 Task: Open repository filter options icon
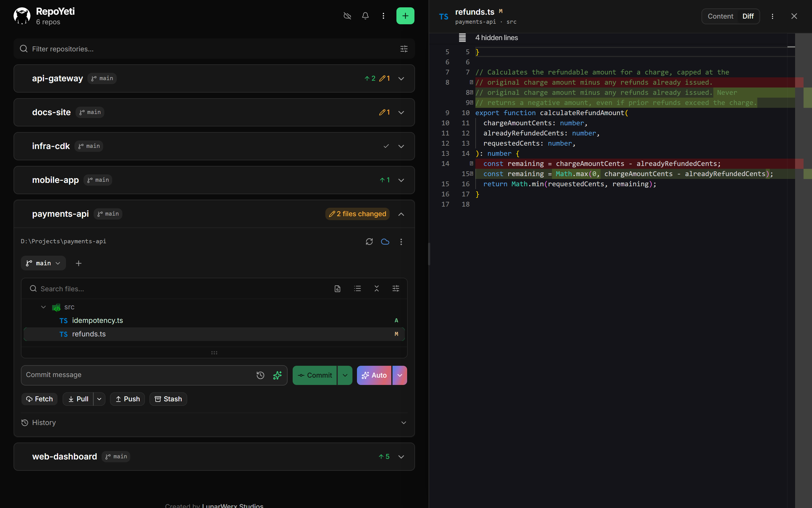[404, 49]
